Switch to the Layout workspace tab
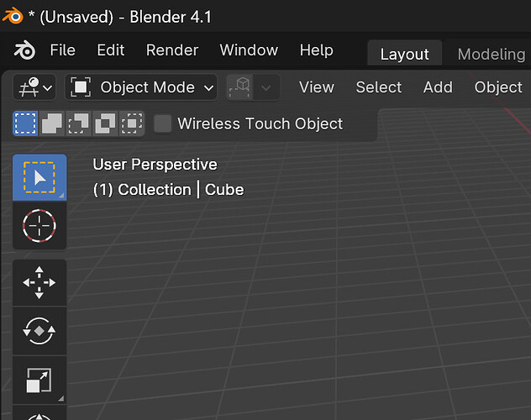 [405, 54]
